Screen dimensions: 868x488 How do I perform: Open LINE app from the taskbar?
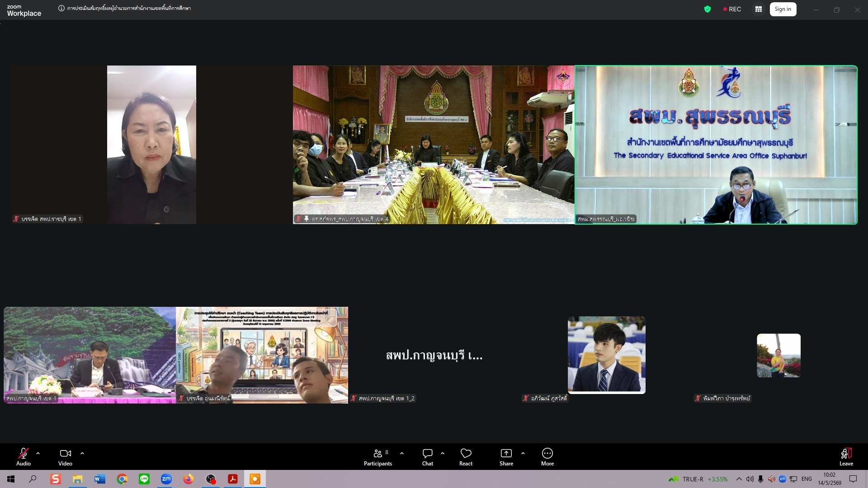(x=144, y=479)
